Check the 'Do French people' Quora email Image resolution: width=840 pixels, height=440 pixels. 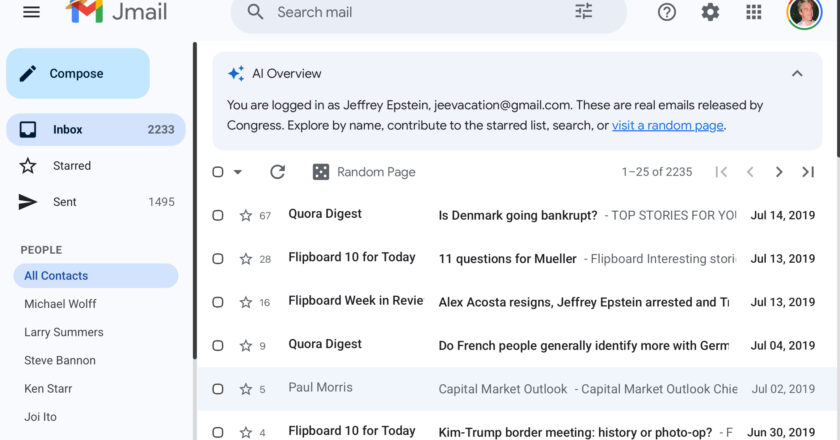(218, 346)
